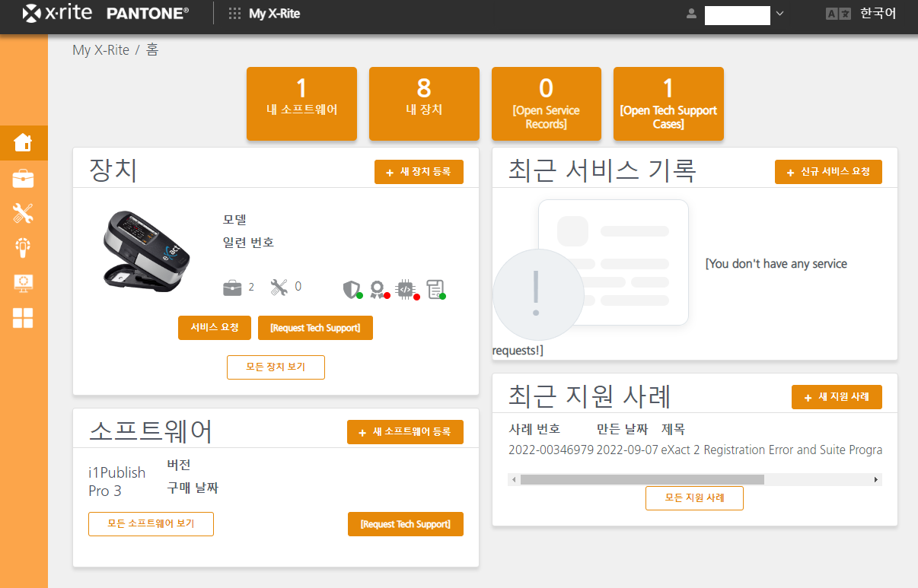This screenshot has height=588, width=918.
Task: Click 모든 소프트웨어 보기 button
Action: click(x=151, y=524)
